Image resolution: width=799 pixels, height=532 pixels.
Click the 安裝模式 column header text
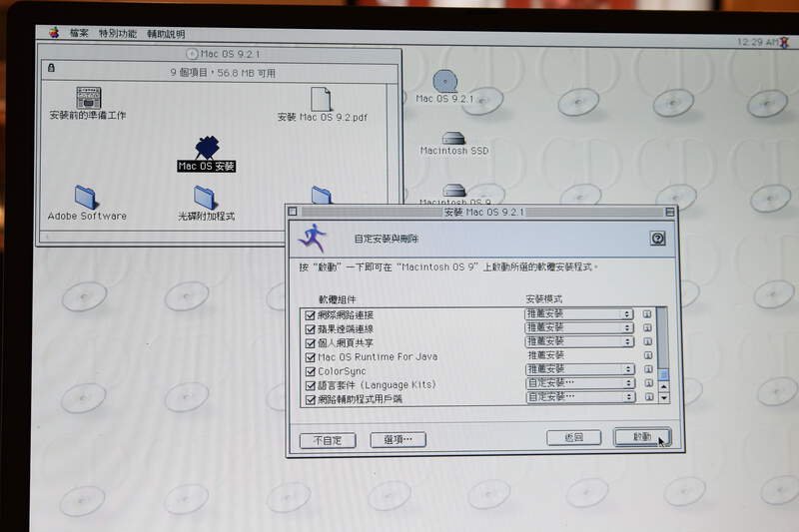[544, 298]
